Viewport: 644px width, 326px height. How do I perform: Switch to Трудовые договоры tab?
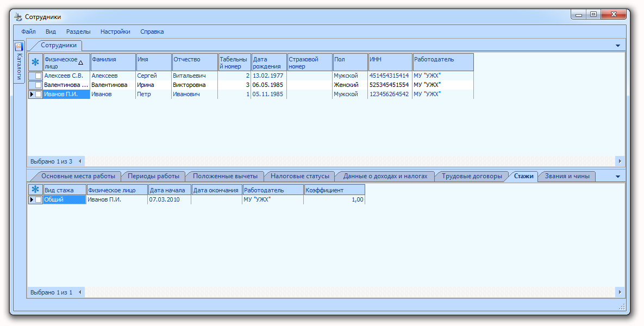pyautogui.click(x=472, y=176)
